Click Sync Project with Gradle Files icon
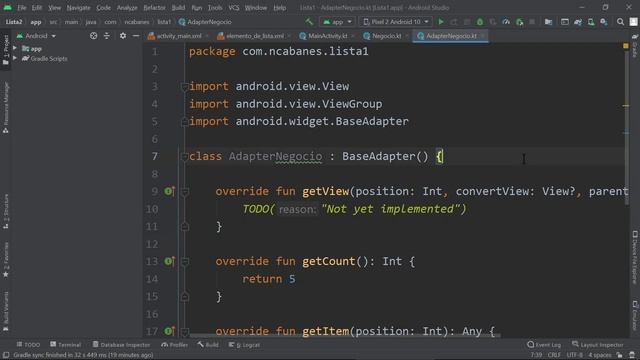The image size is (640, 360). pyautogui.click(x=578, y=22)
